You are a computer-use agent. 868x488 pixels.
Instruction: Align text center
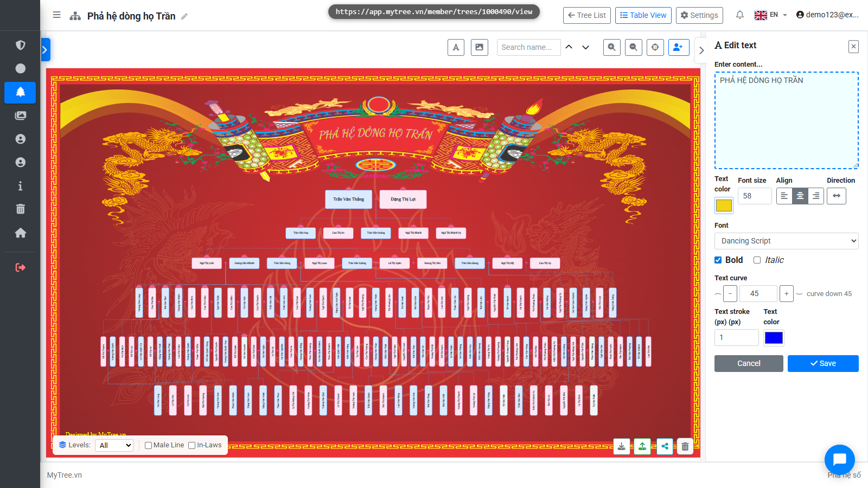click(x=800, y=196)
